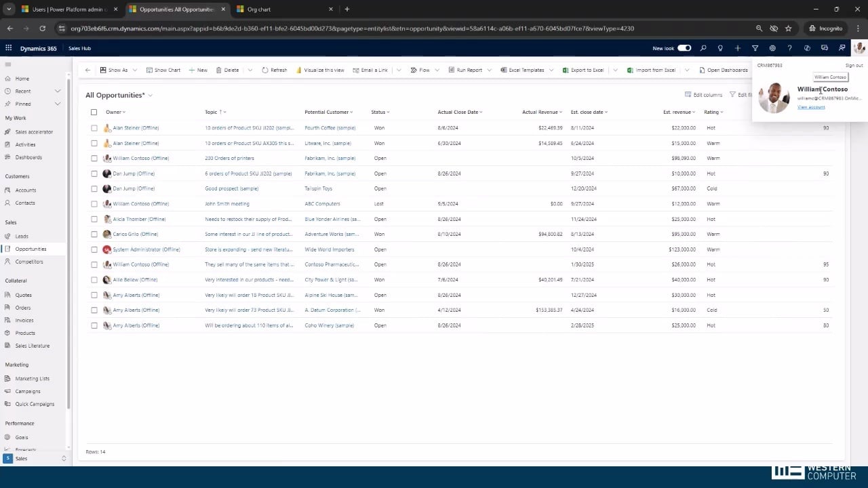Viewport: 868px width, 488px height.
Task: Open the Sales Hub menu item
Action: coord(79,48)
